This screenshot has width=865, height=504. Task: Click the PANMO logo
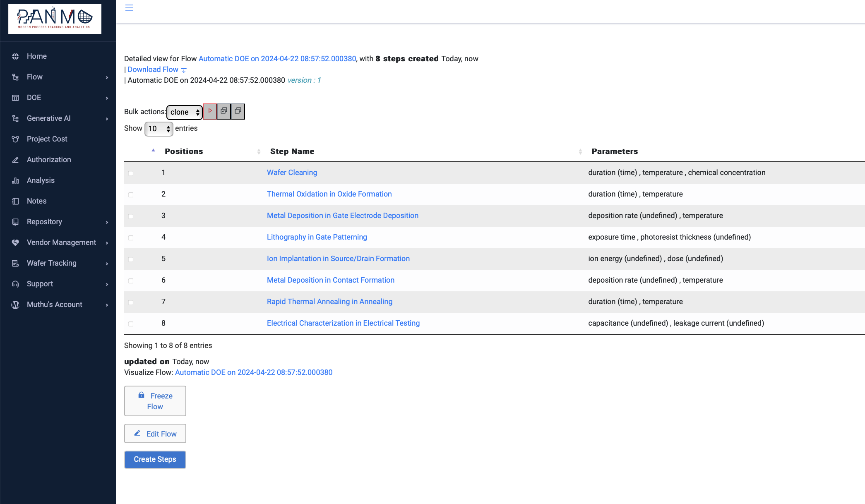tap(55, 19)
